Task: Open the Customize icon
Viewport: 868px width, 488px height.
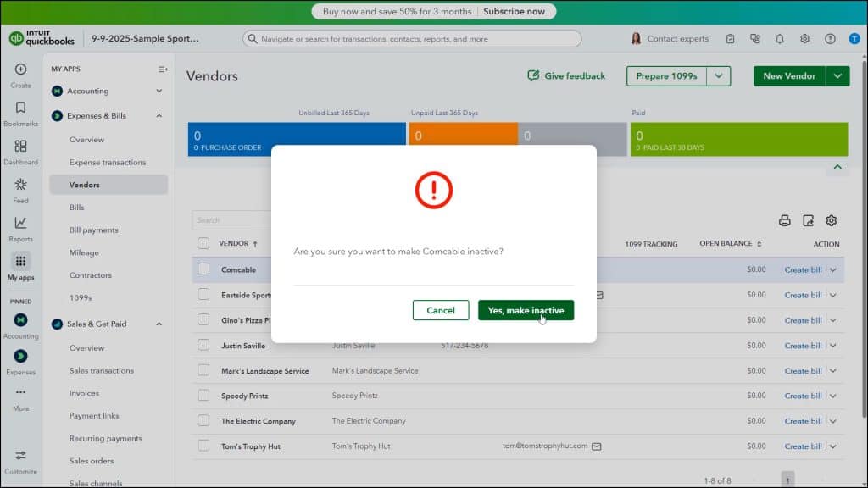Action: point(20,455)
